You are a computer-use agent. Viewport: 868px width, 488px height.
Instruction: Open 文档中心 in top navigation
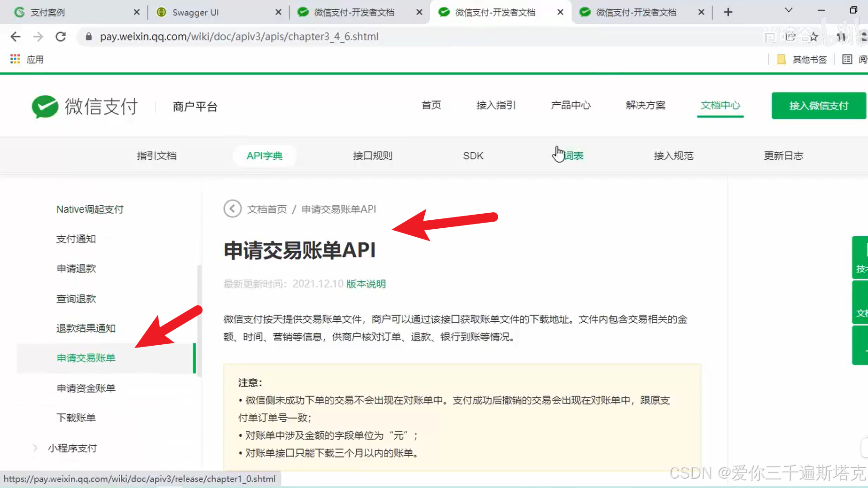pyautogui.click(x=720, y=105)
